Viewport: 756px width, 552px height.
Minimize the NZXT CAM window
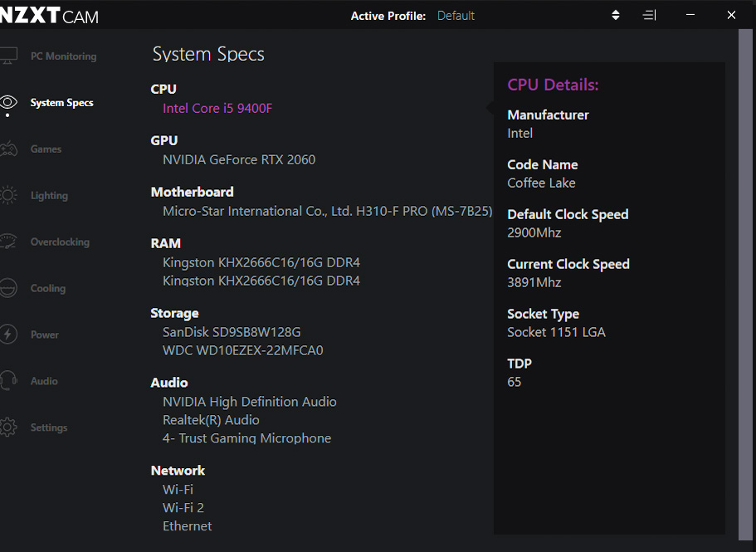(690, 16)
